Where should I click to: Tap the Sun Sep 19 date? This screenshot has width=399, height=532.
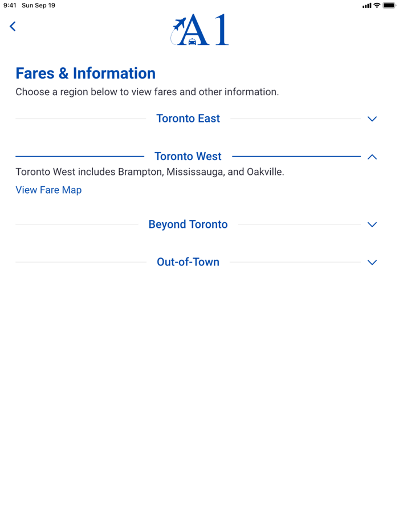[38, 5]
